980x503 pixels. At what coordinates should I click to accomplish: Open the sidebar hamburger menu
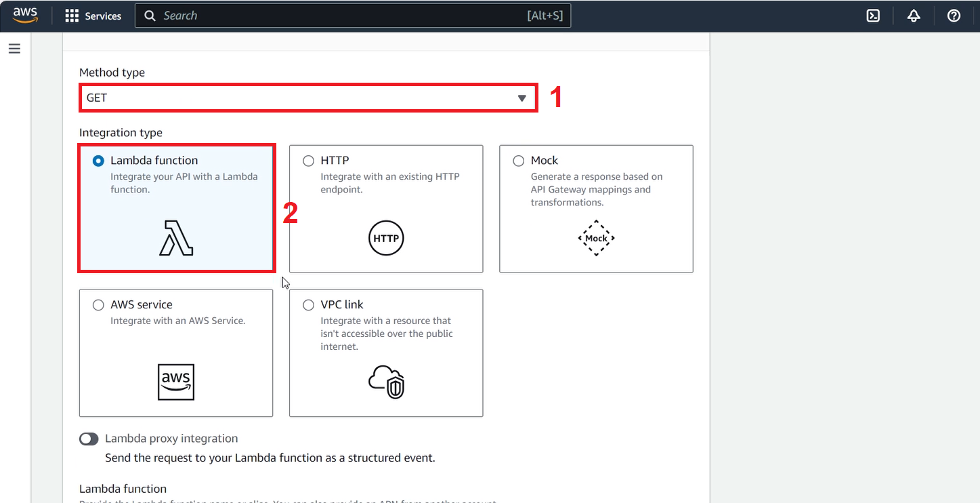[x=14, y=48]
